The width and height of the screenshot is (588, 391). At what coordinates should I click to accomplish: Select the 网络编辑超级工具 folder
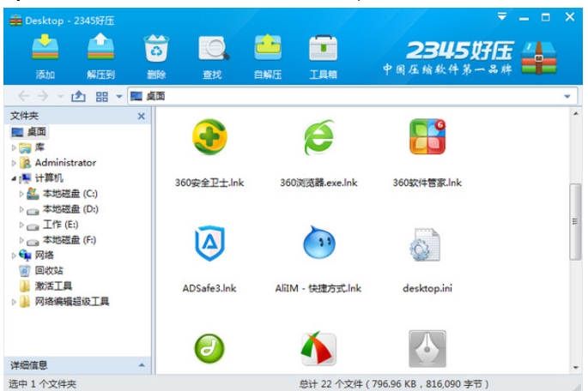click(x=64, y=302)
